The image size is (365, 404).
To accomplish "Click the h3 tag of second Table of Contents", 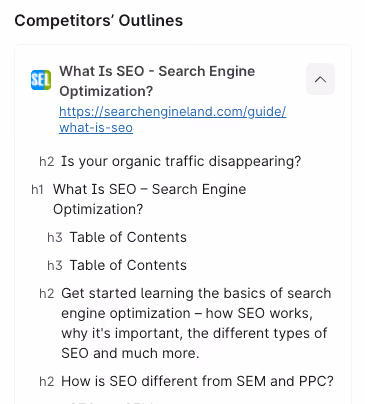I will (55, 265).
